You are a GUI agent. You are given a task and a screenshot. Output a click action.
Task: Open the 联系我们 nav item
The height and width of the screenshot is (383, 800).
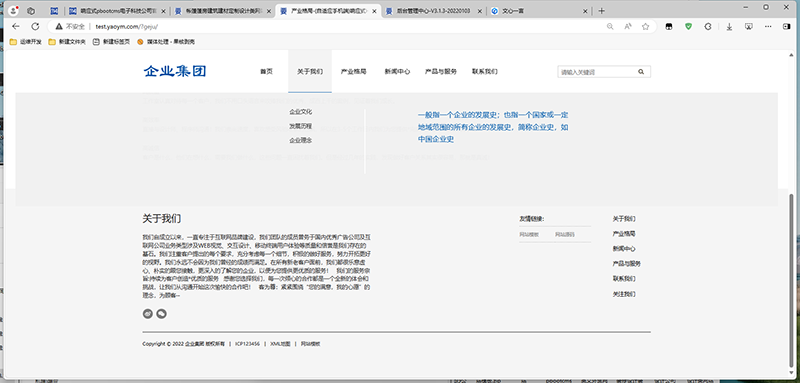485,72
